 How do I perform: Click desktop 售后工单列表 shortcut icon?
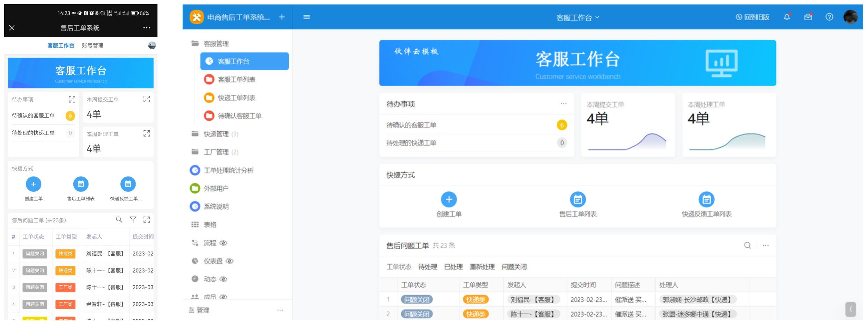coord(578,199)
